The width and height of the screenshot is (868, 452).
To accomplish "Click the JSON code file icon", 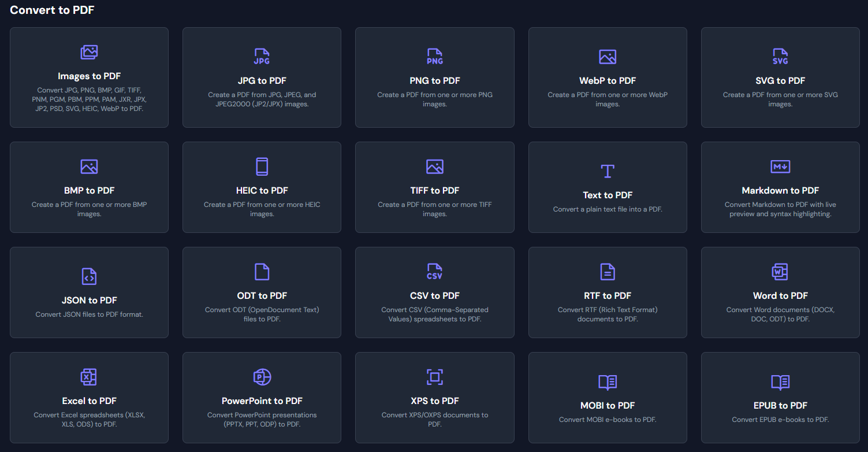I will (89, 276).
